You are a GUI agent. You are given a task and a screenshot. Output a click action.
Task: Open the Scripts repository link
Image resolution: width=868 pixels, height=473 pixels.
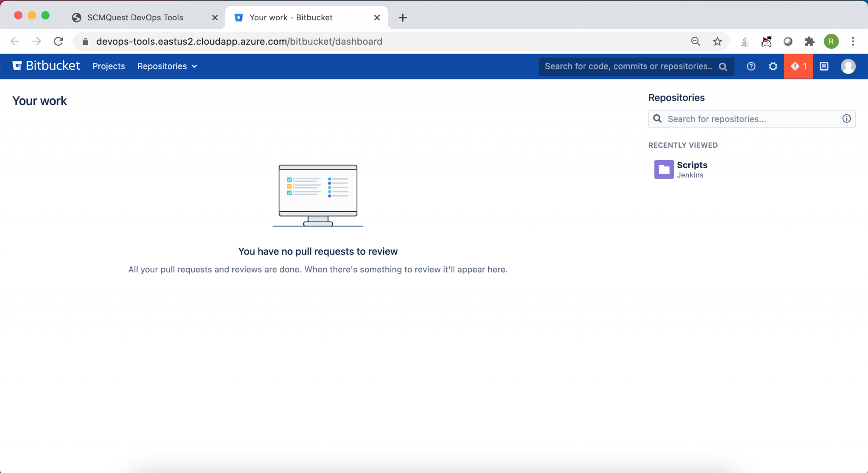point(691,165)
